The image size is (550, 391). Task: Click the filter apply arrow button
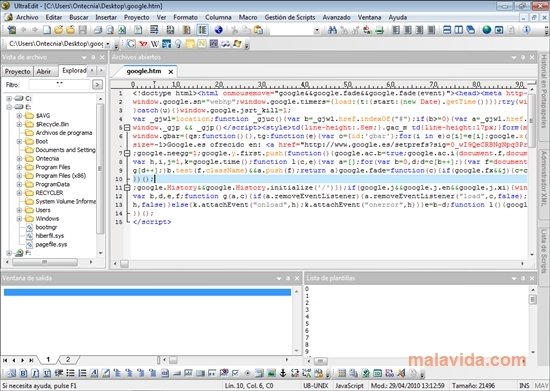[x=97, y=85]
